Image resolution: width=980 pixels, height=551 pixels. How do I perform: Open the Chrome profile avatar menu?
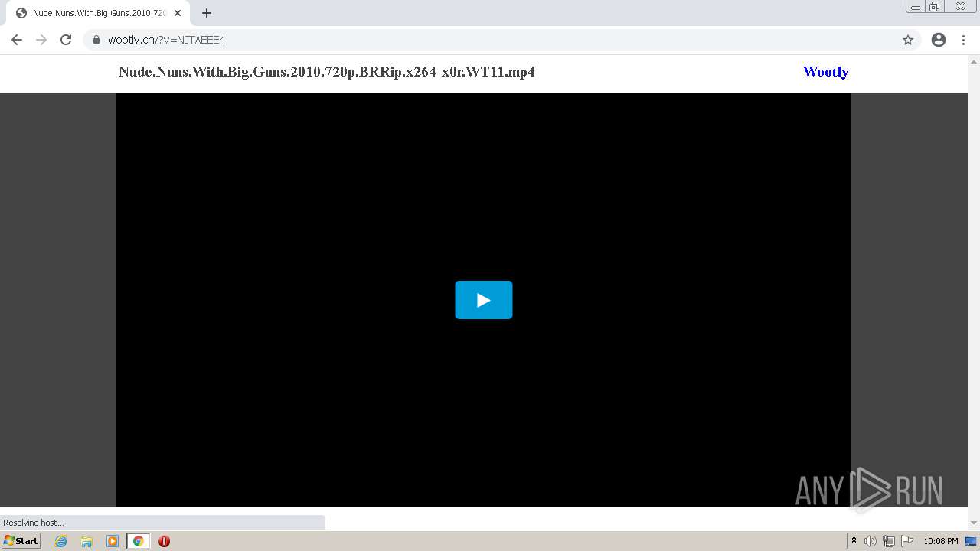tap(939, 40)
